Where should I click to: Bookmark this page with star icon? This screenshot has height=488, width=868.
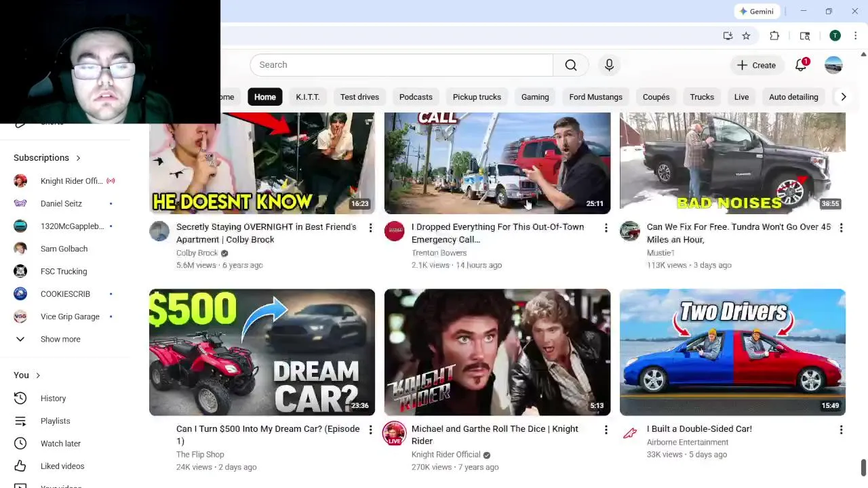coord(746,36)
